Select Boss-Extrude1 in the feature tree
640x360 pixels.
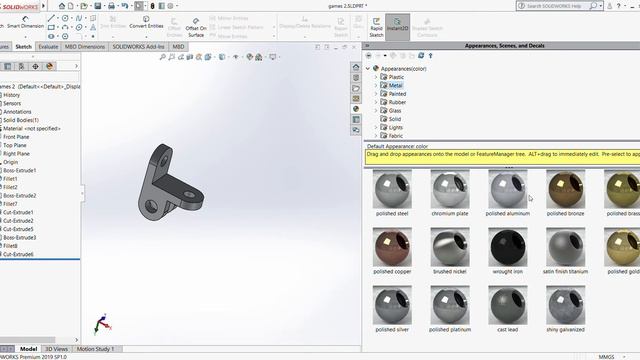pyautogui.click(x=20, y=170)
